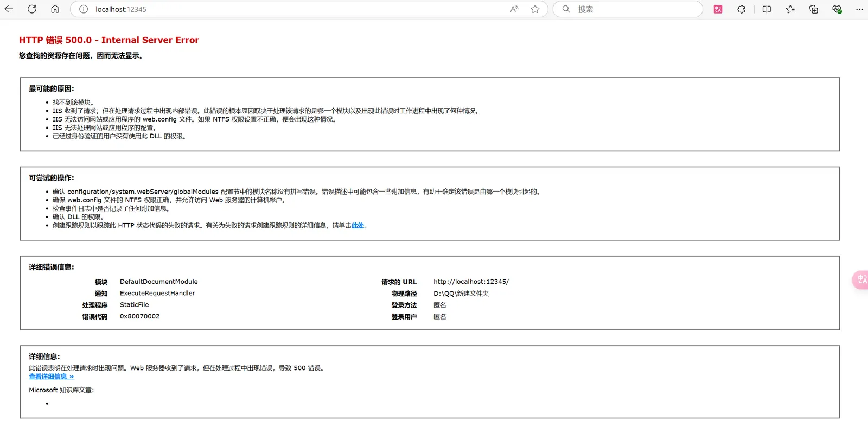Open the Extensions puzzle menu
The image size is (868, 427).
(x=741, y=9)
